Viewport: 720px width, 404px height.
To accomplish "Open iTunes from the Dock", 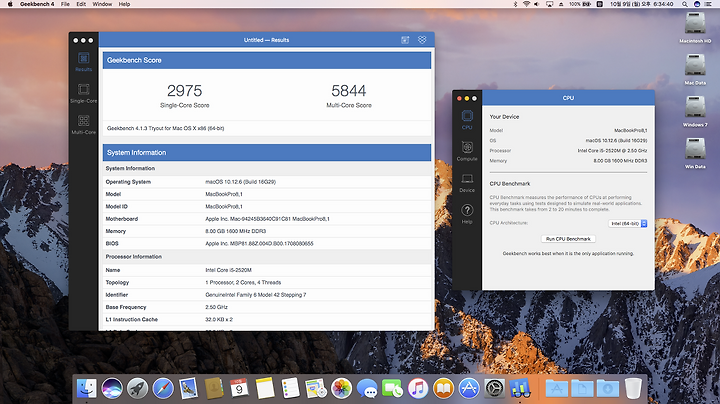I will tap(418, 388).
